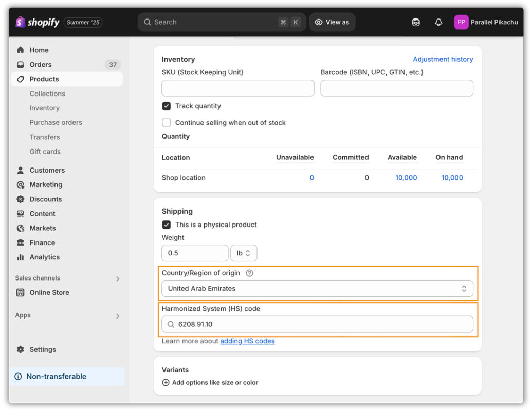The width and height of the screenshot is (532, 411).
Task: Enable Continue selling when out of stock
Action: tap(166, 122)
